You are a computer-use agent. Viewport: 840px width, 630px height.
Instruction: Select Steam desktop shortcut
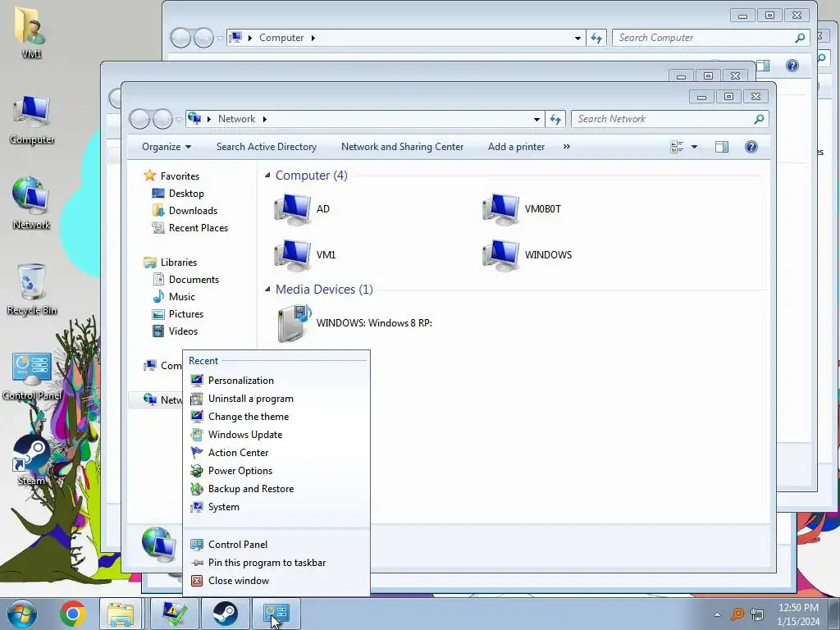(x=32, y=459)
